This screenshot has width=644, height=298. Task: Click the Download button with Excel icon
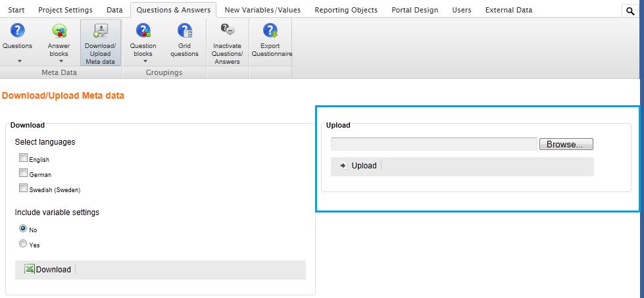[x=48, y=269]
